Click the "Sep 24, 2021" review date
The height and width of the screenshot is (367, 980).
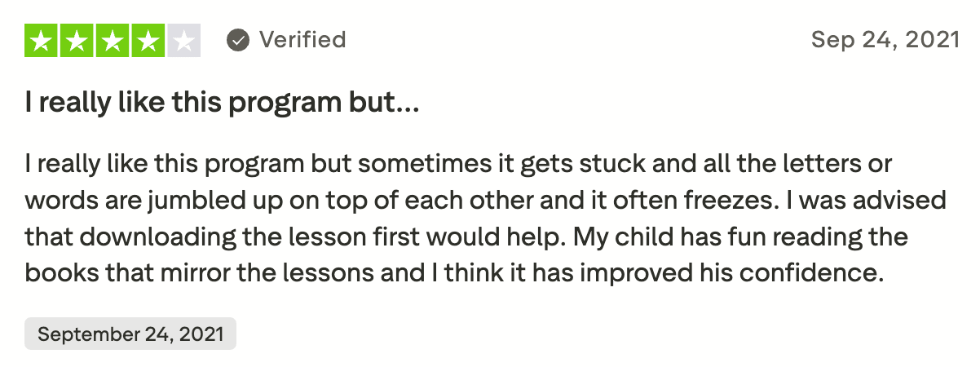pos(885,40)
